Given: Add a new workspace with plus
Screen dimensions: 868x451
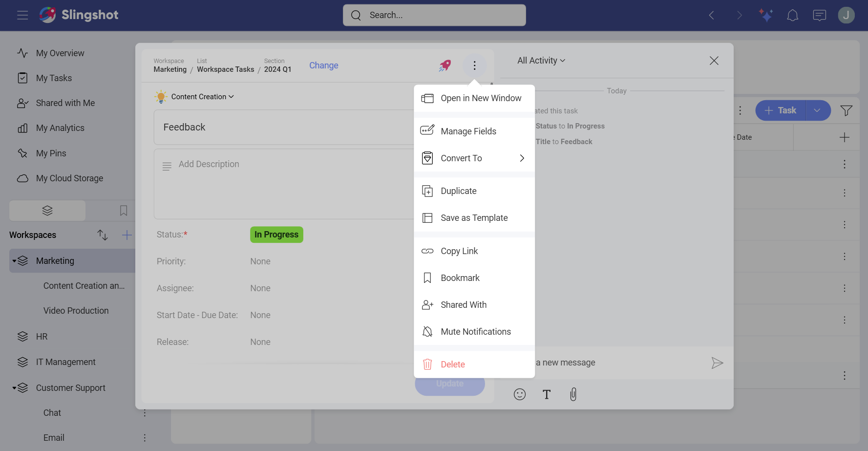Looking at the screenshot, I should click(x=127, y=235).
